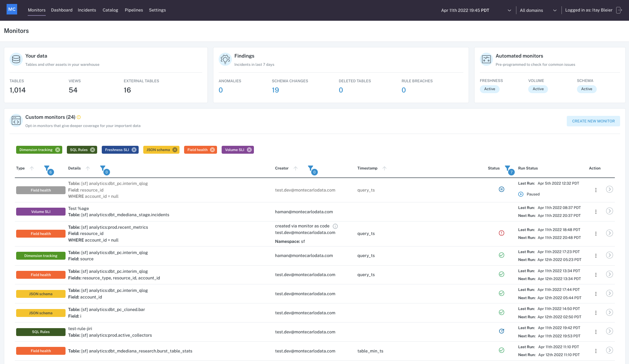Sort by Creator using the arrow
629x364 pixels.
296,168
